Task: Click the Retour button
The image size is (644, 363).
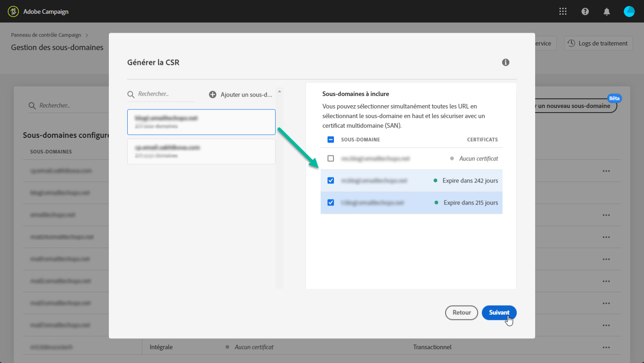Action: [462, 312]
